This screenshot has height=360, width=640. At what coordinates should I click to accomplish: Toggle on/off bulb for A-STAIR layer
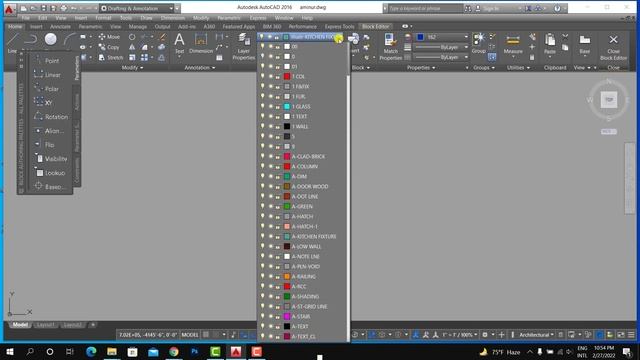pyautogui.click(x=262, y=316)
